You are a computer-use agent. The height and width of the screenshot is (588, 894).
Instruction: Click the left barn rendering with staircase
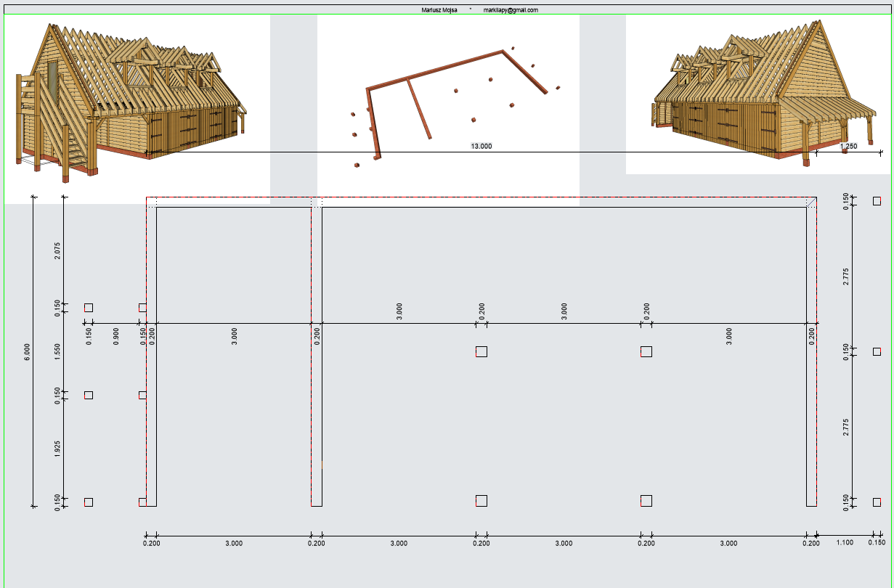[131, 98]
